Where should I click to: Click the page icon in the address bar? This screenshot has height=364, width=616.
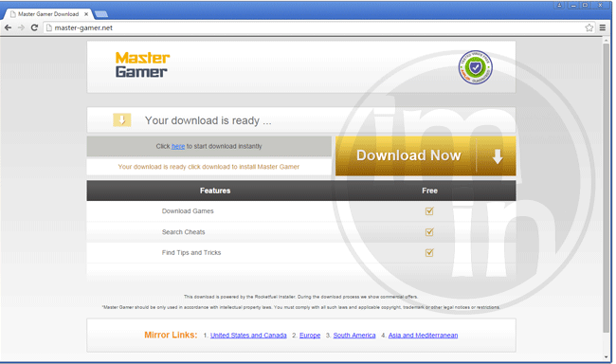[49, 27]
